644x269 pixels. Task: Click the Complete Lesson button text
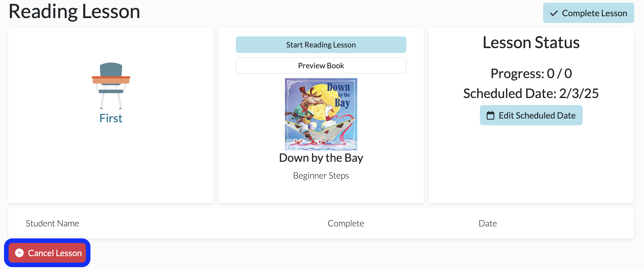pos(594,13)
